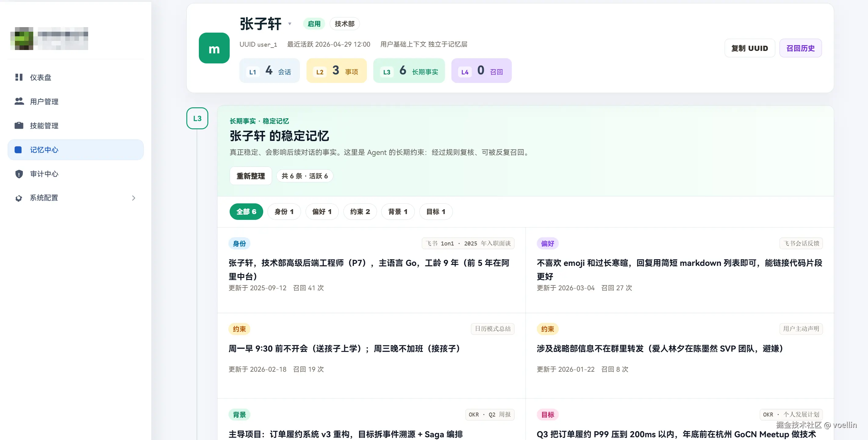This screenshot has width=868, height=440.
Task: Click the dashboard icon beside 仪表盘
Action: 19,77
